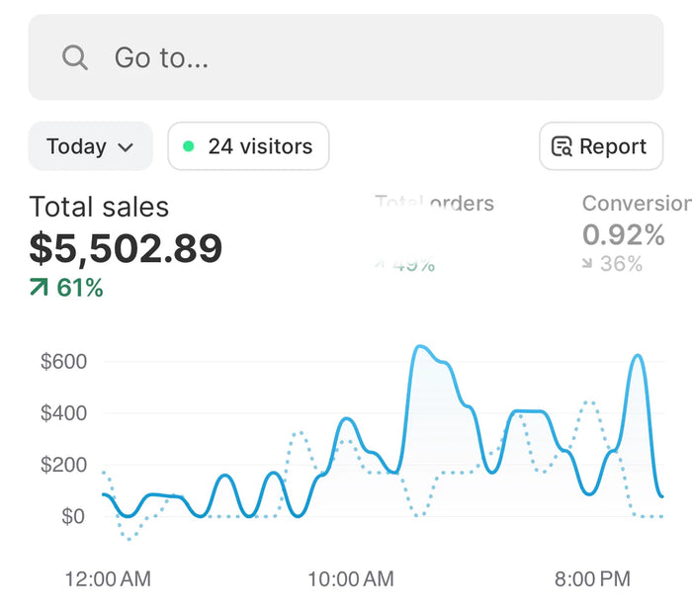Screen dimensions: 692x616
Task: Open the Report button
Action: pyautogui.click(x=601, y=146)
